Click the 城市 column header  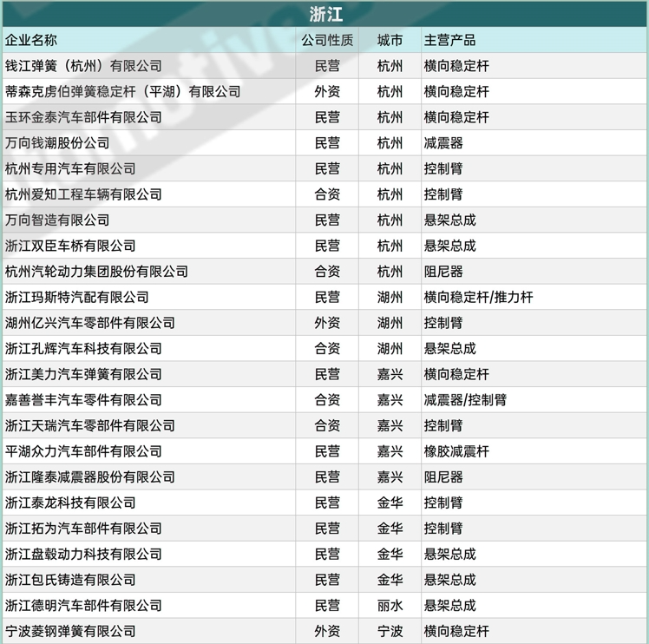tap(390, 40)
